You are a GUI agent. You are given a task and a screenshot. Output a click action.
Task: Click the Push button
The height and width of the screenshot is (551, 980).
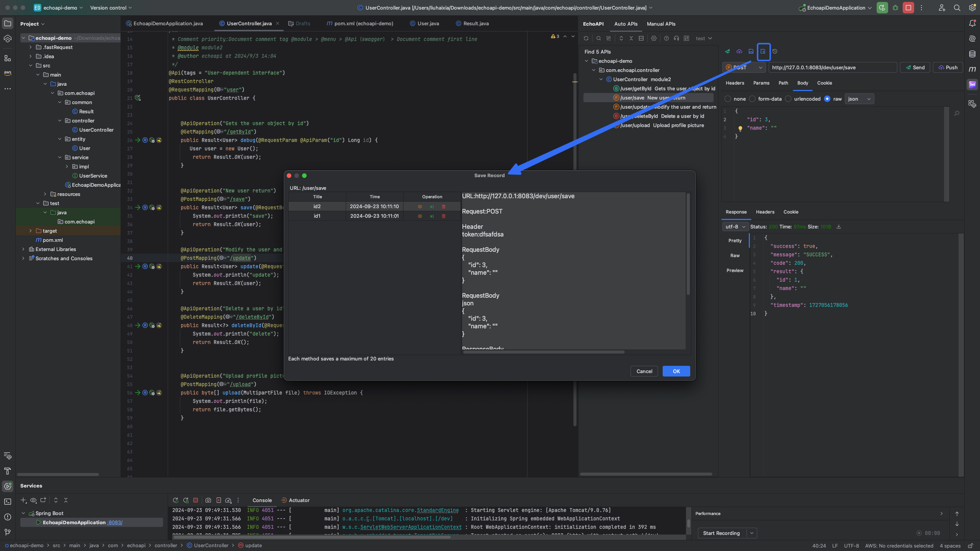point(947,67)
